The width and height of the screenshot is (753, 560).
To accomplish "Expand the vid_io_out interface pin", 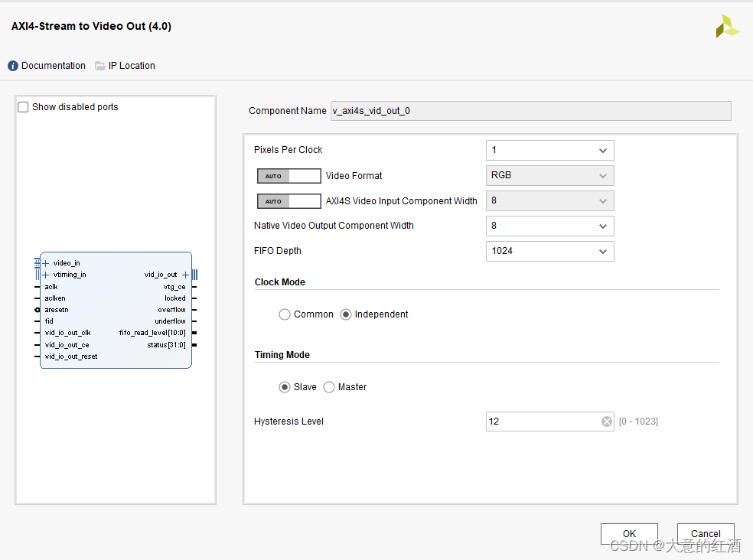I will point(186,274).
